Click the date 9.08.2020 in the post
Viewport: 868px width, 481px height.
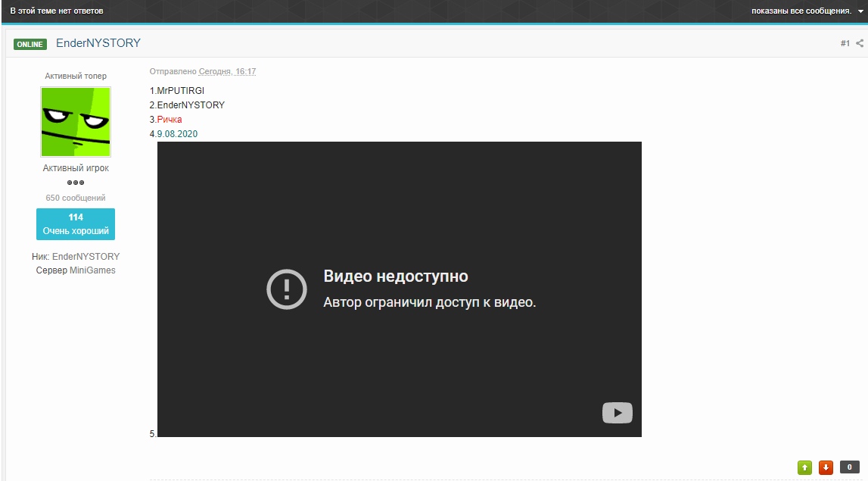[177, 134]
